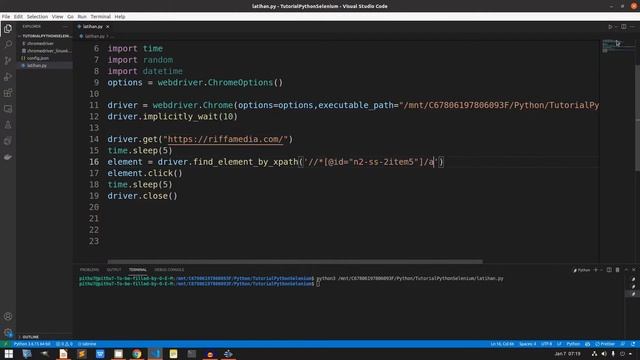The image size is (640, 360).
Task: Open the Search view in activity bar
Action: pos(8,44)
